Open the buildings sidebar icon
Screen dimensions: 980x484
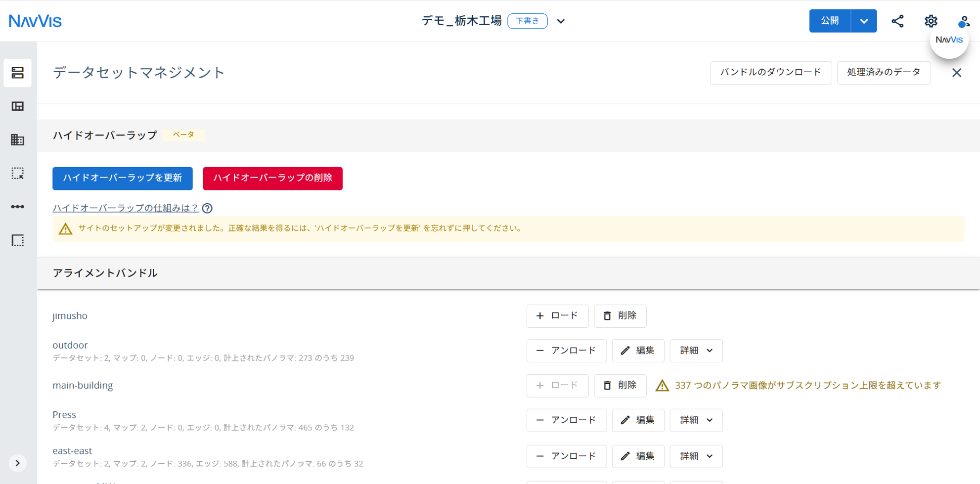18,140
